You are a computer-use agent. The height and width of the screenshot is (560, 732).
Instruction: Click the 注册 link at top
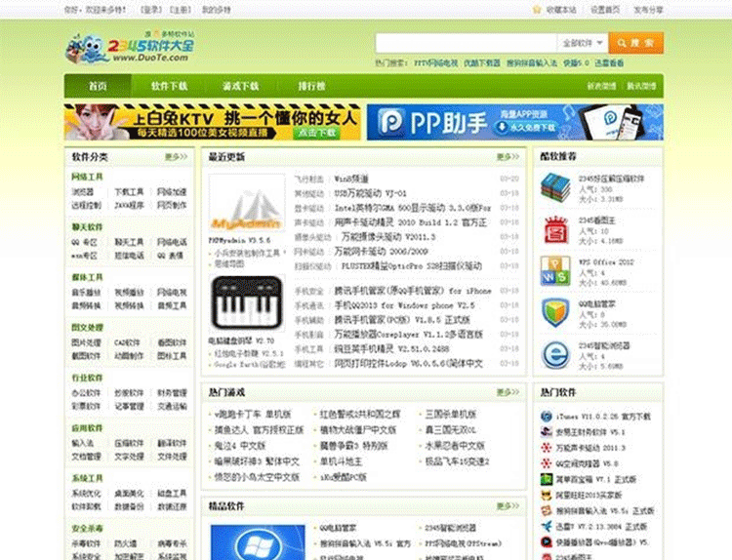(181, 10)
